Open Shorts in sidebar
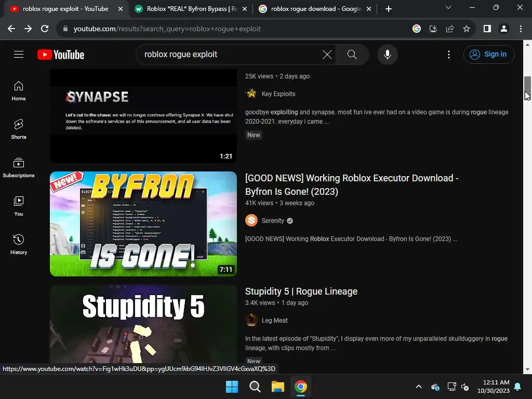The image size is (532, 399). click(x=19, y=129)
